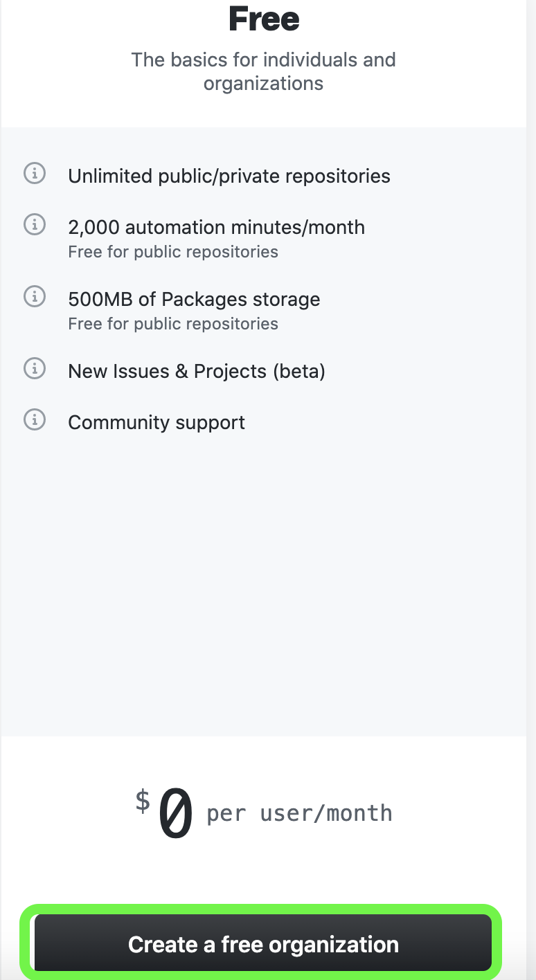This screenshot has height=980, width=536.
Task: Click the "per user/month" pricing text
Action: pos(300,813)
